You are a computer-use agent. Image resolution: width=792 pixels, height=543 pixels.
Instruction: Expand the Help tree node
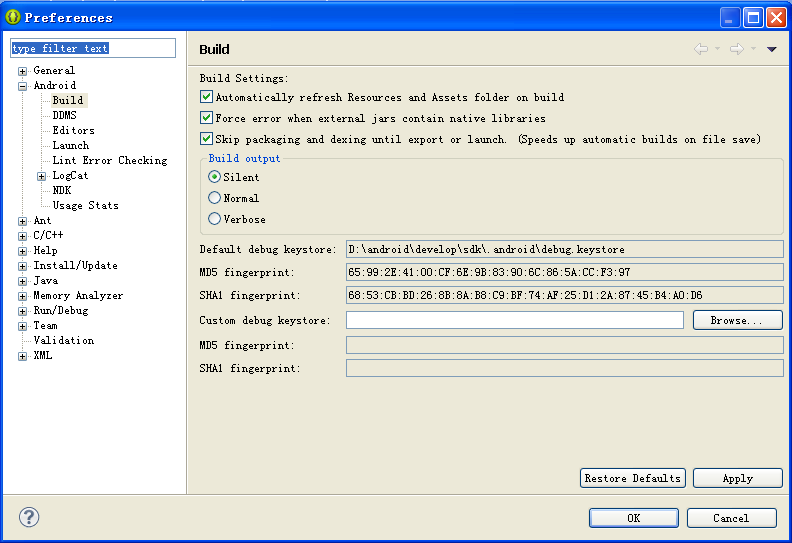coord(22,252)
